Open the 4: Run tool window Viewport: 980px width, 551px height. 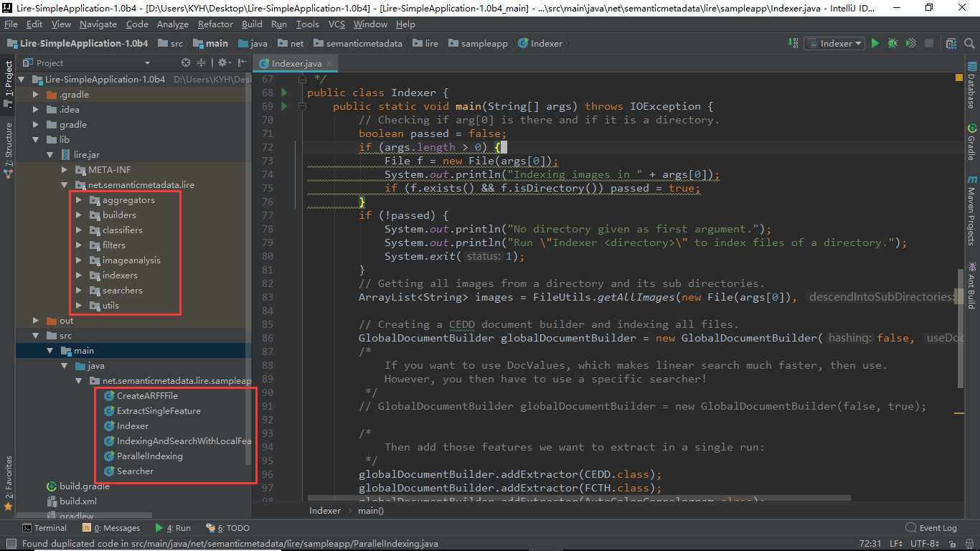[172, 527]
